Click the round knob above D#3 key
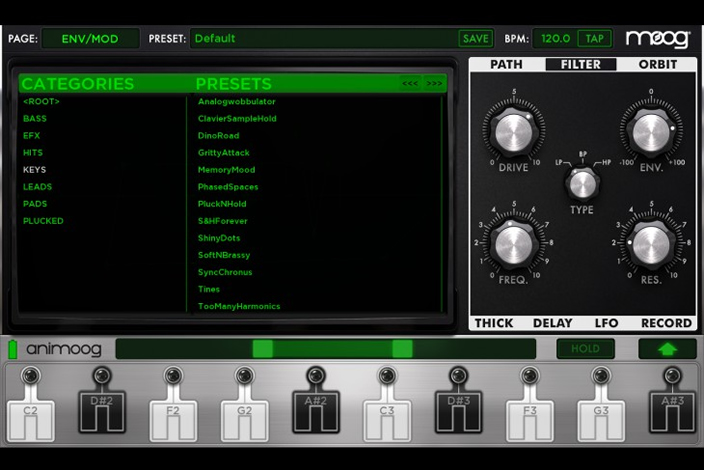This screenshot has width=704, height=470. pos(458,375)
